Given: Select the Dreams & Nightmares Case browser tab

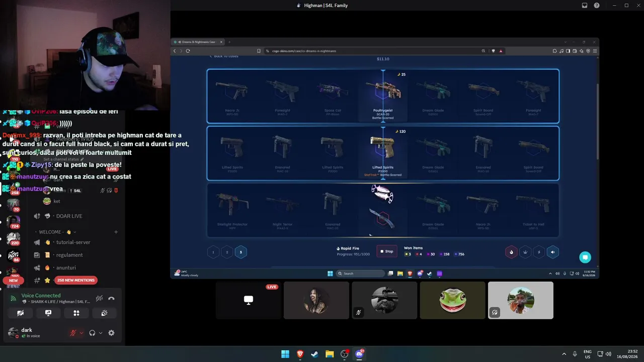Looking at the screenshot, I should pos(197,42).
